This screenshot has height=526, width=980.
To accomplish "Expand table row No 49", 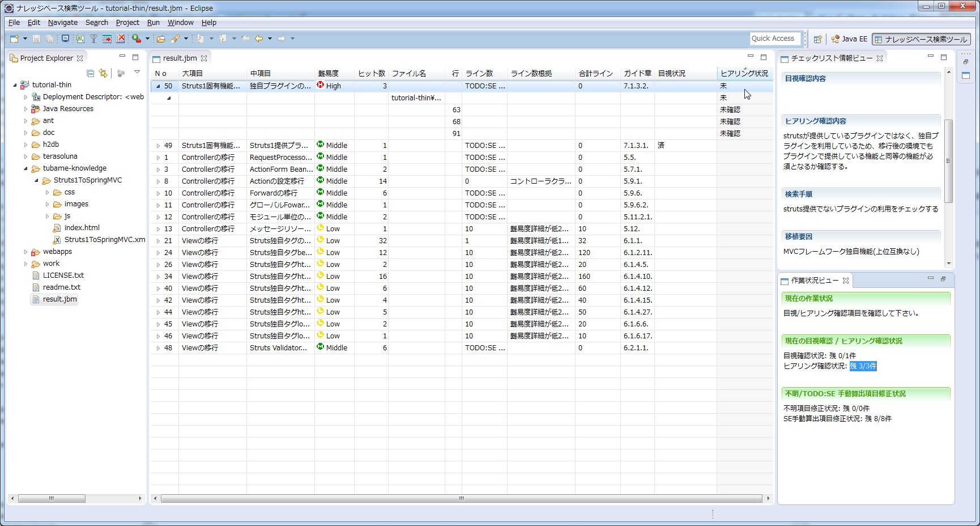I will 158,146.
